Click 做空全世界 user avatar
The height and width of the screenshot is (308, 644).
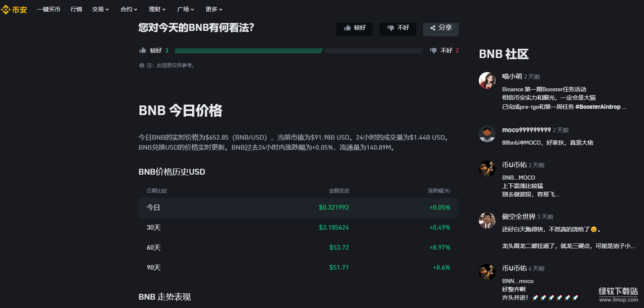click(487, 220)
